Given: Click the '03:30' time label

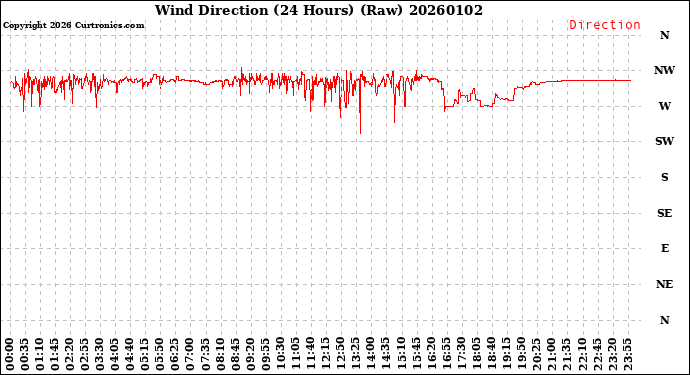Looking at the screenshot, I should pos(100,355).
